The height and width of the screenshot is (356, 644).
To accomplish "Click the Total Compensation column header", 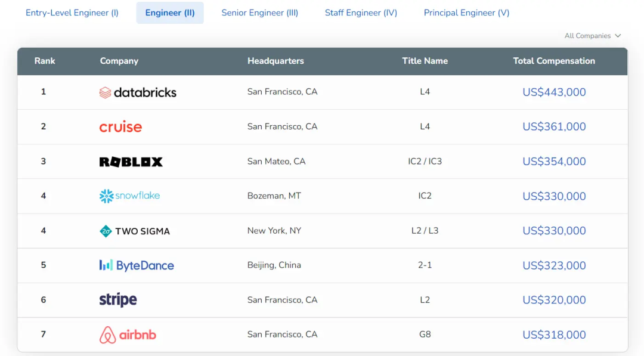I will point(554,61).
